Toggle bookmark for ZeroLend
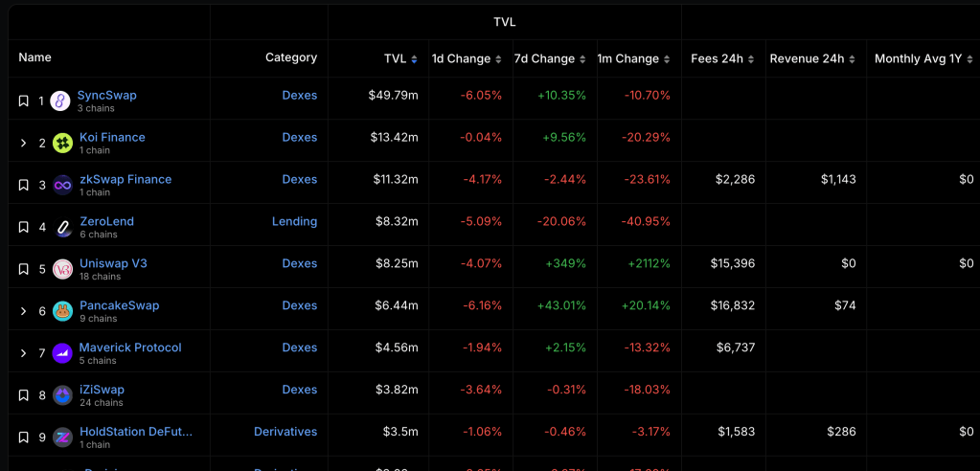Image resolution: width=980 pixels, height=471 pixels. click(24, 227)
